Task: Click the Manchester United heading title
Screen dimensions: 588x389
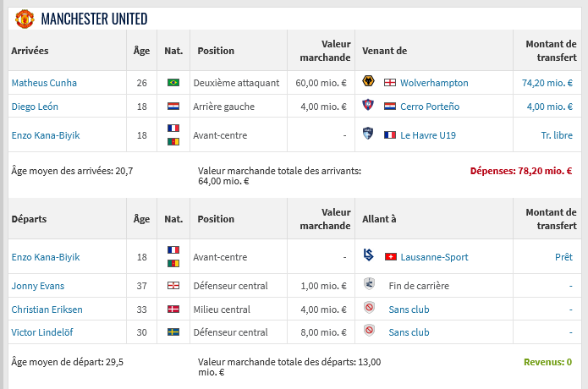Action: [94, 19]
